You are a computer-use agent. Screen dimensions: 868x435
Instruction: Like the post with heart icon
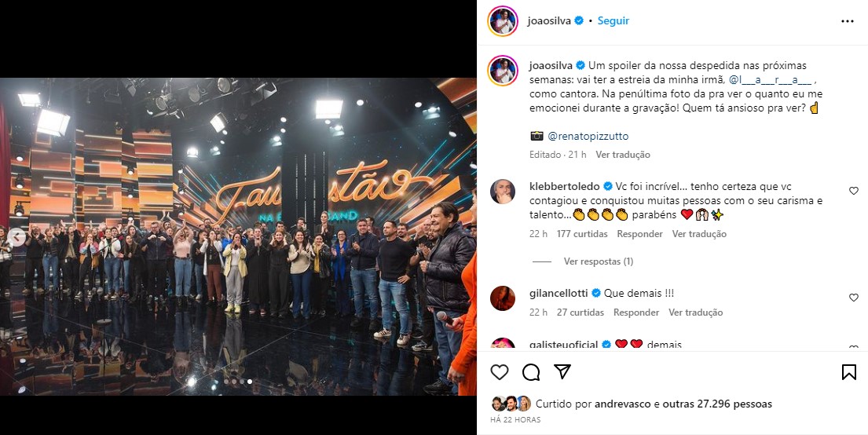pos(500,372)
